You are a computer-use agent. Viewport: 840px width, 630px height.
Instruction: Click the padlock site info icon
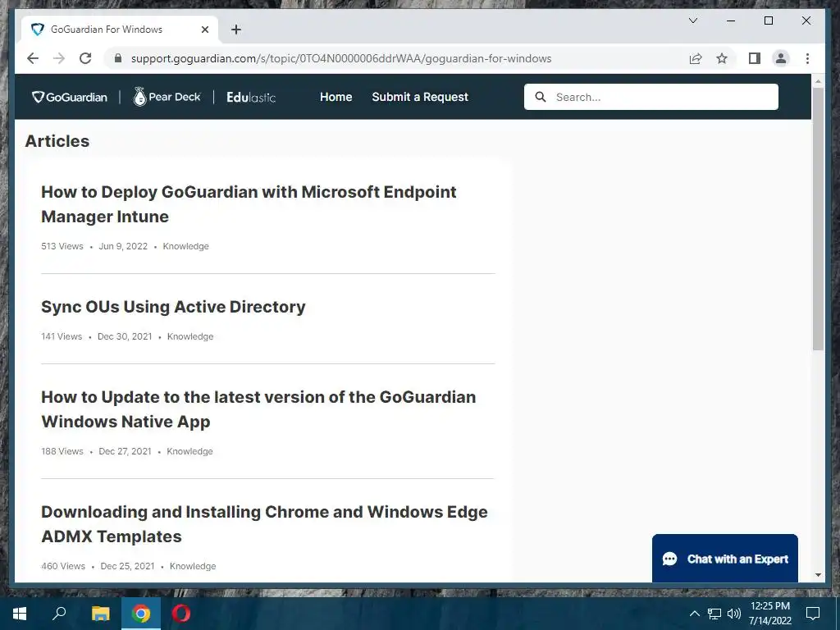click(x=118, y=58)
